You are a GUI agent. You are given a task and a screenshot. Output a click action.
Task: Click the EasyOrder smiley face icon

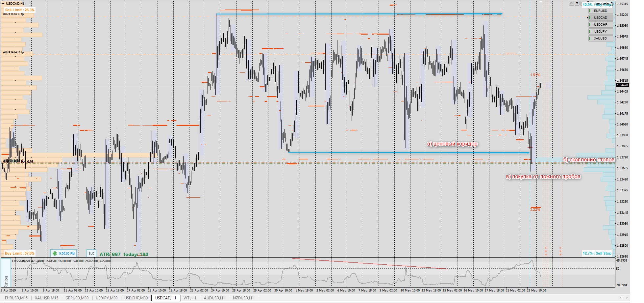[611, 4]
